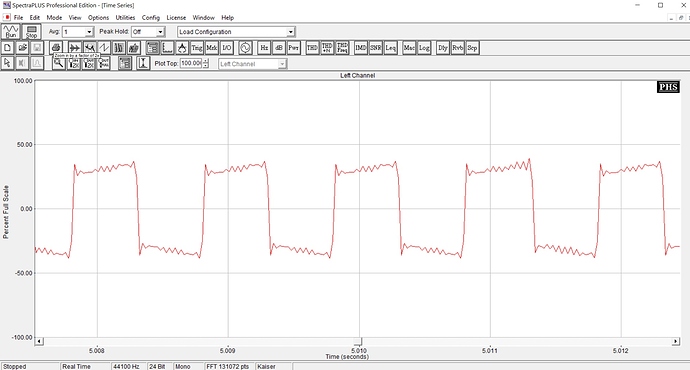
Task: Open the Rvb reverberation utility
Action: coord(458,48)
